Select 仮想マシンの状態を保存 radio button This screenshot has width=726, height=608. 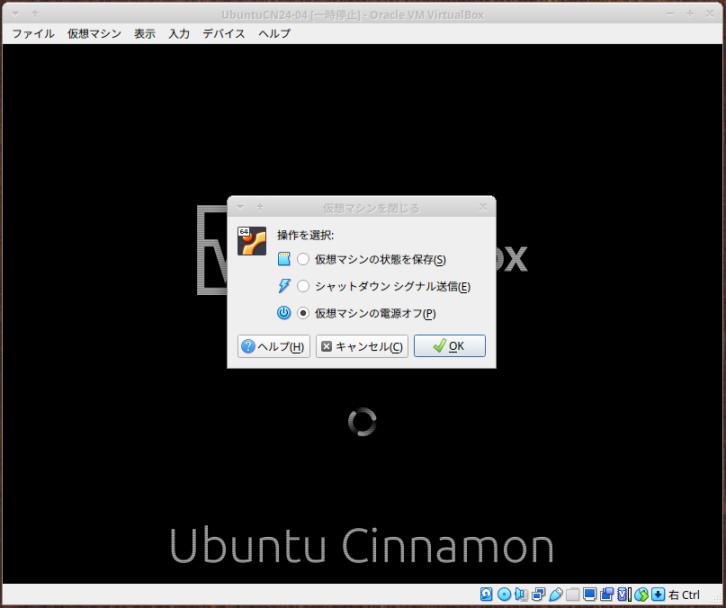303,259
